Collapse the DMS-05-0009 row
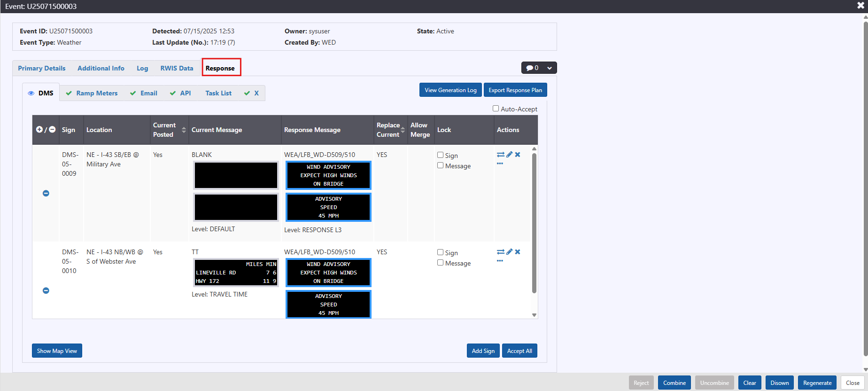The image size is (868, 391). (x=46, y=193)
